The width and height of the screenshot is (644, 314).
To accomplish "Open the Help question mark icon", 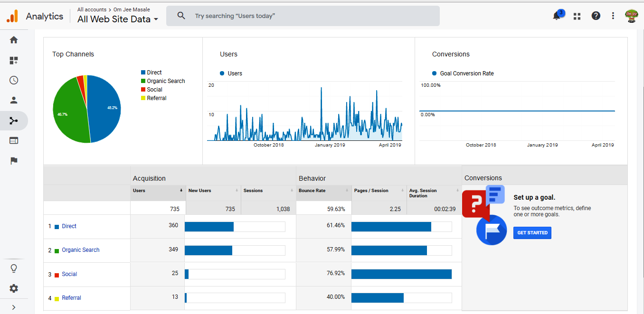I will pyautogui.click(x=596, y=16).
